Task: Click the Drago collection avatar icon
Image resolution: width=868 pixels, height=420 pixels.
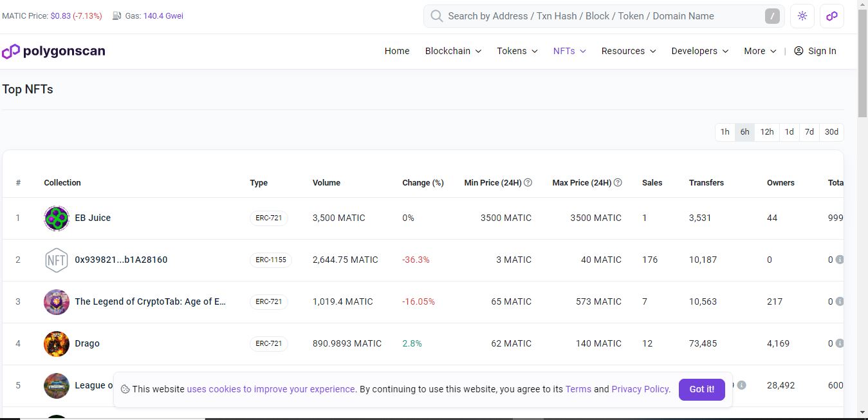Action: (x=57, y=344)
